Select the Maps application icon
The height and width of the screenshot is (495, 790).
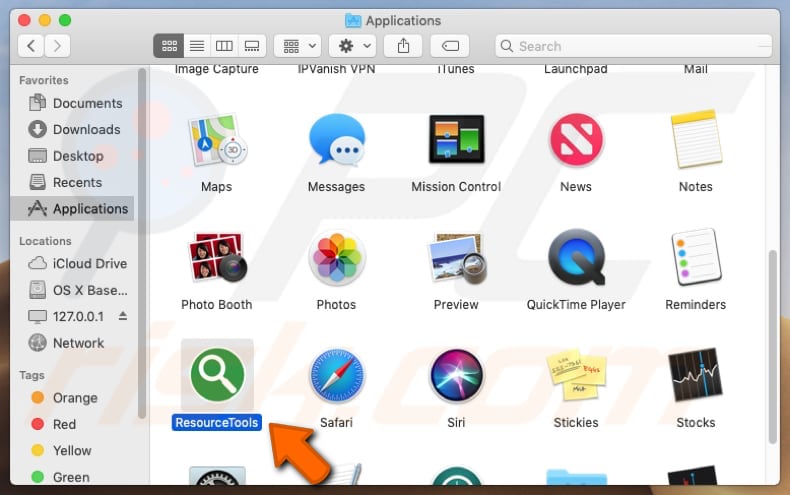[216, 140]
